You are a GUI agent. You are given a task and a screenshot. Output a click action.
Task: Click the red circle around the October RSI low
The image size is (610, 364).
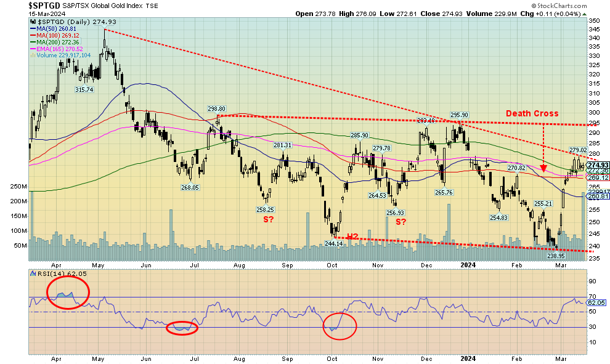click(338, 326)
